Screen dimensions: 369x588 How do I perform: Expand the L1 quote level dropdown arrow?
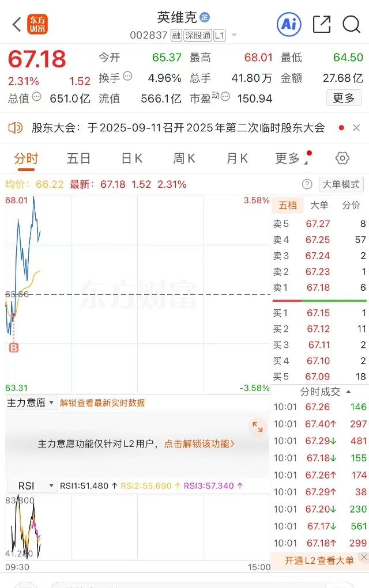(x=234, y=35)
